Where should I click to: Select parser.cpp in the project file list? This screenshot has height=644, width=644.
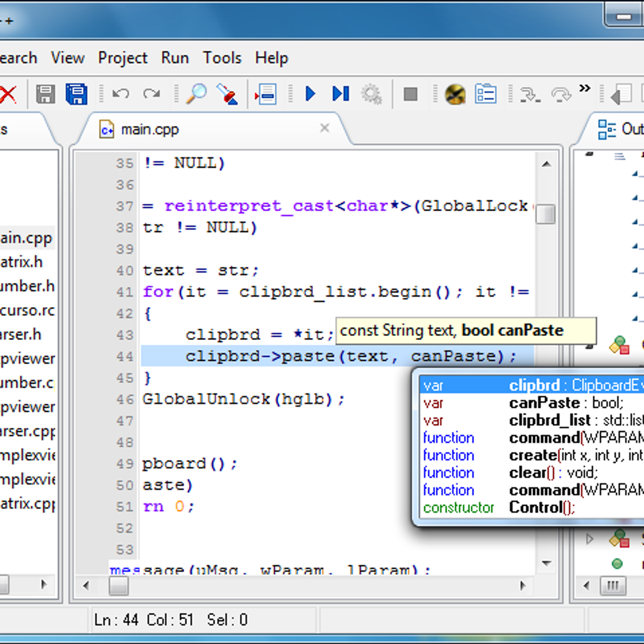pos(27,431)
